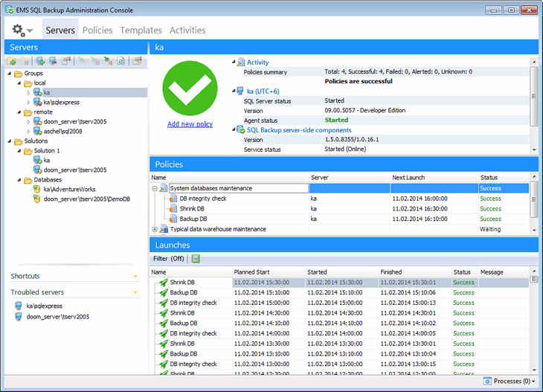Switch to the Policies tab

[97, 30]
